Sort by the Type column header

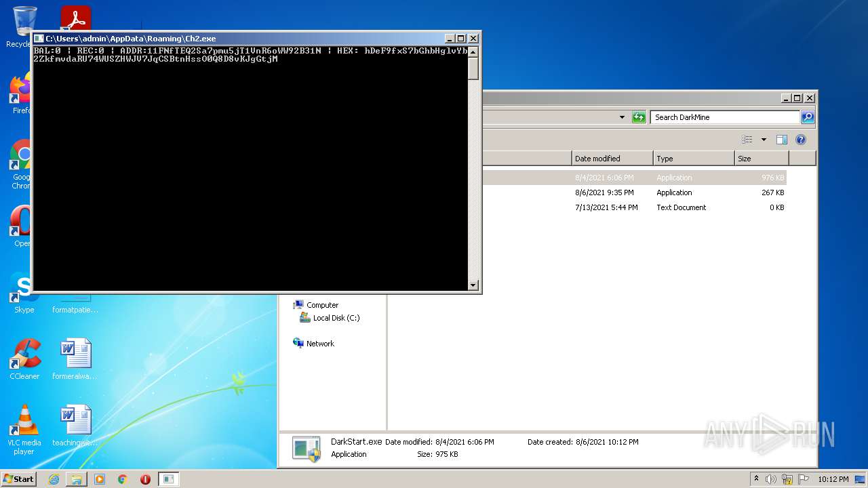point(694,159)
